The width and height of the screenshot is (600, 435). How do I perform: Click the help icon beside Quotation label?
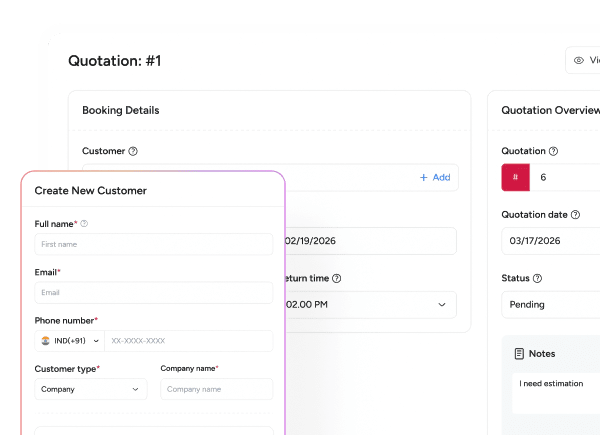[553, 151]
